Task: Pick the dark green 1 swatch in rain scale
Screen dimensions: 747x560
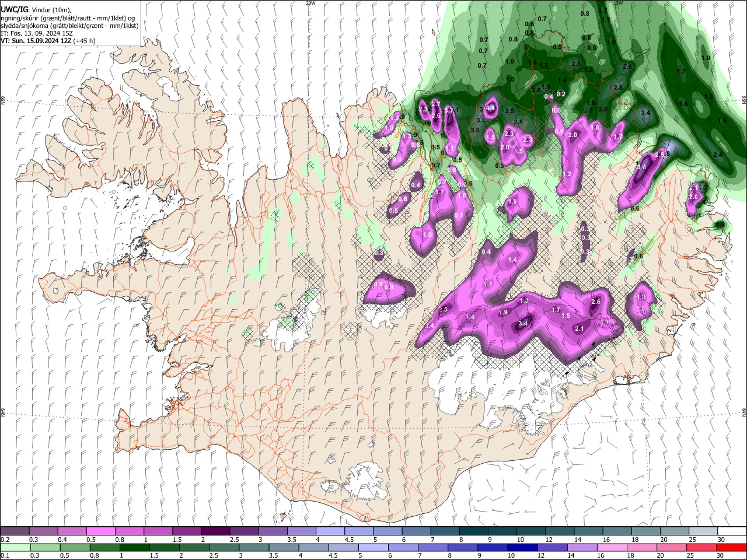Action: (134, 547)
